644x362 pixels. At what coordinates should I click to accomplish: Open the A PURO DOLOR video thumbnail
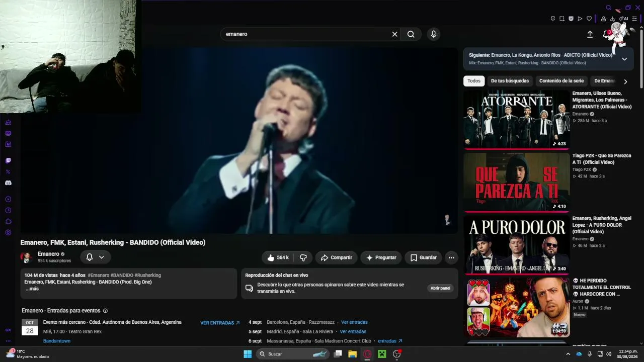coord(517,244)
